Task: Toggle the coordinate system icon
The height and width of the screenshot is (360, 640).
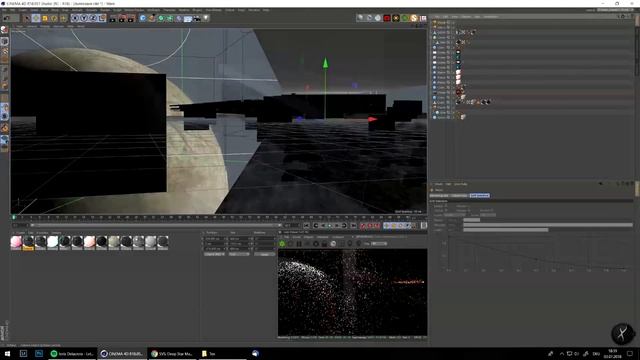Action: [x=102, y=18]
